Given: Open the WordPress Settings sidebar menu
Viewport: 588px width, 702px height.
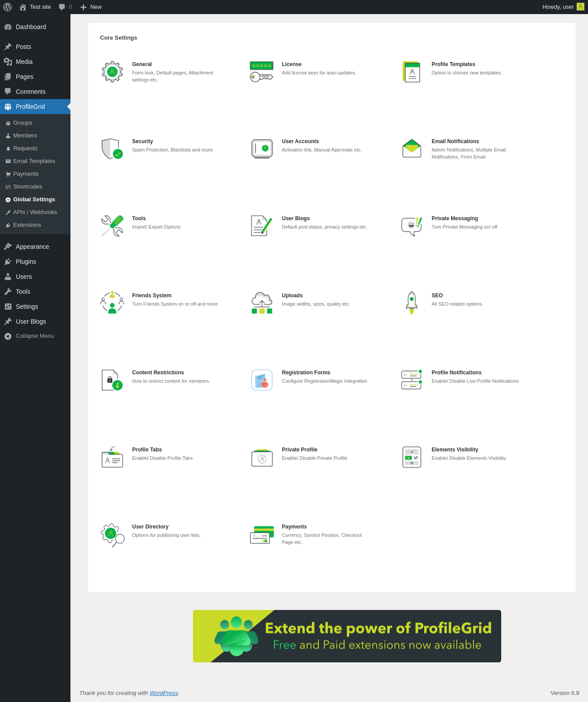Looking at the screenshot, I should click(x=35, y=307).
